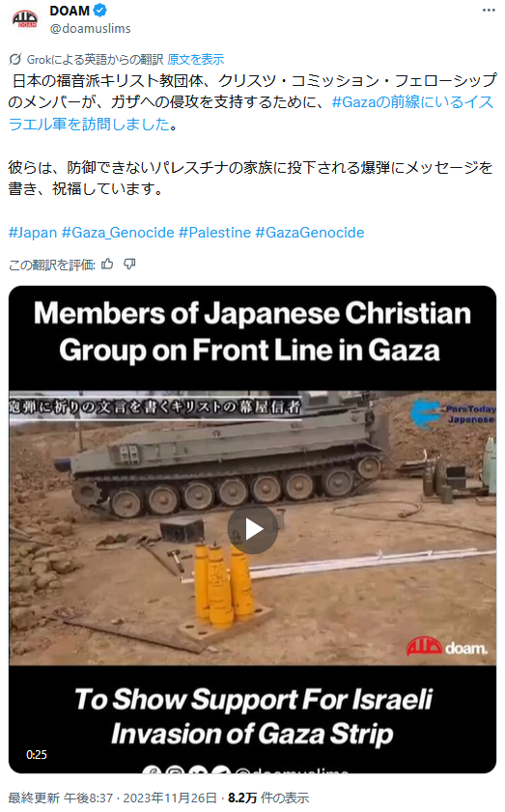The height and width of the screenshot is (812, 505).
Task: Click the #Gazaの前線にいるイスラエル軍を訪問しました hashtag link
Action: coord(251,113)
